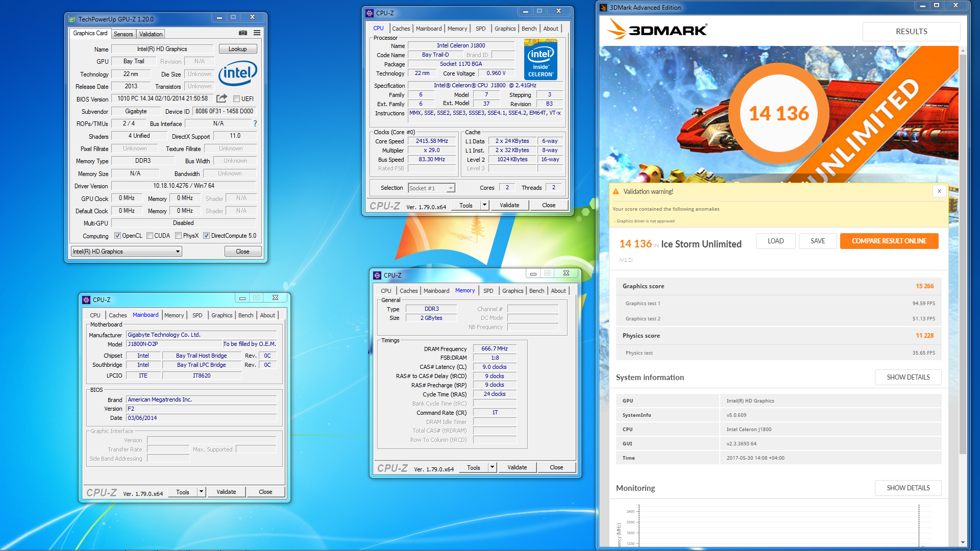Click the DRAM Frequency value 666.7 MHz
Viewport: 980px width, 551px height.
click(x=495, y=348)
